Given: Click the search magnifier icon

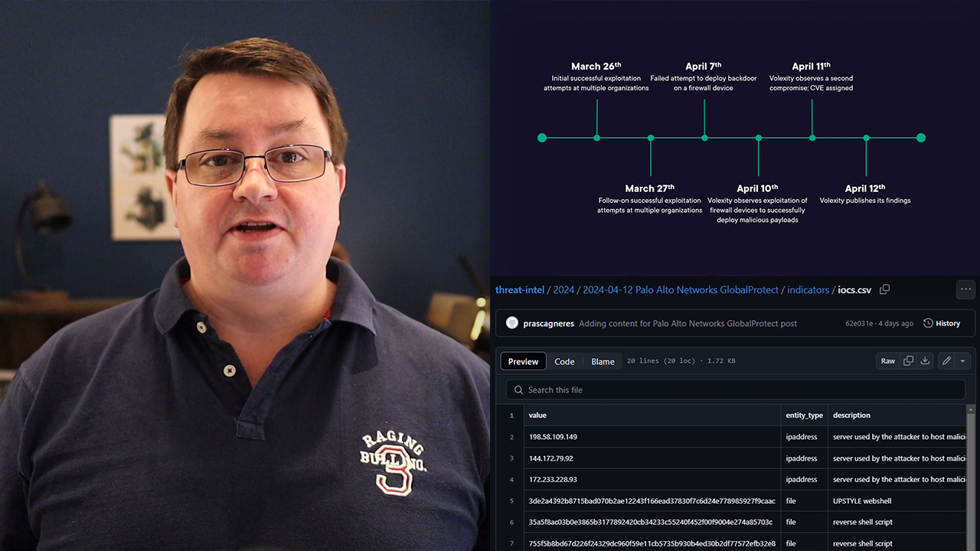Looking at the screenshot, I should click(518, 390).
